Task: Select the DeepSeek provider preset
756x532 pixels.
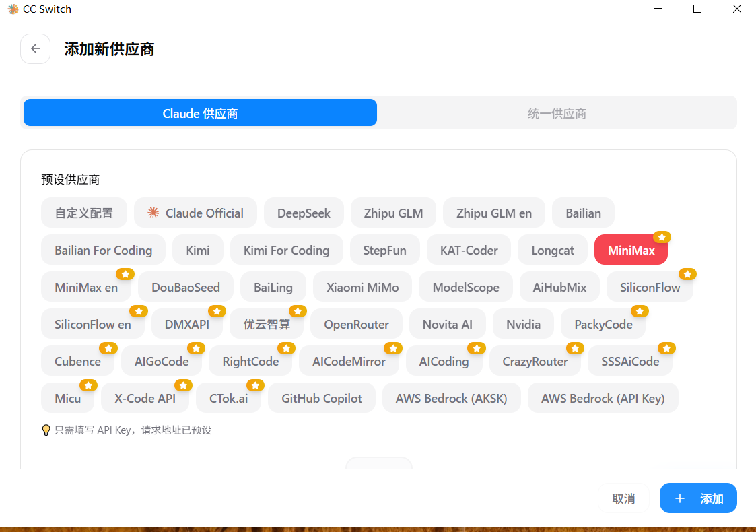Action: (304, 213)
